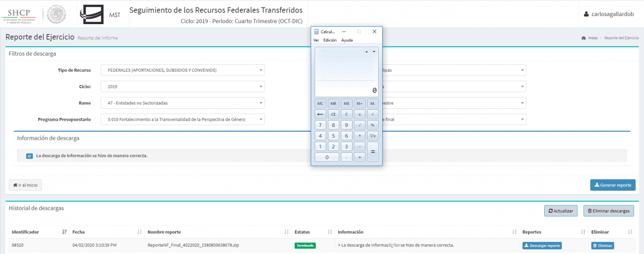Click the Generar reporte button

coord(613,185)
